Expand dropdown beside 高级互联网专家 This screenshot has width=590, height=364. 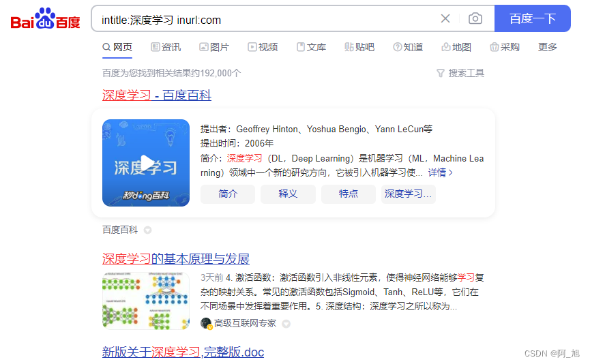click(x=286, y=324)
